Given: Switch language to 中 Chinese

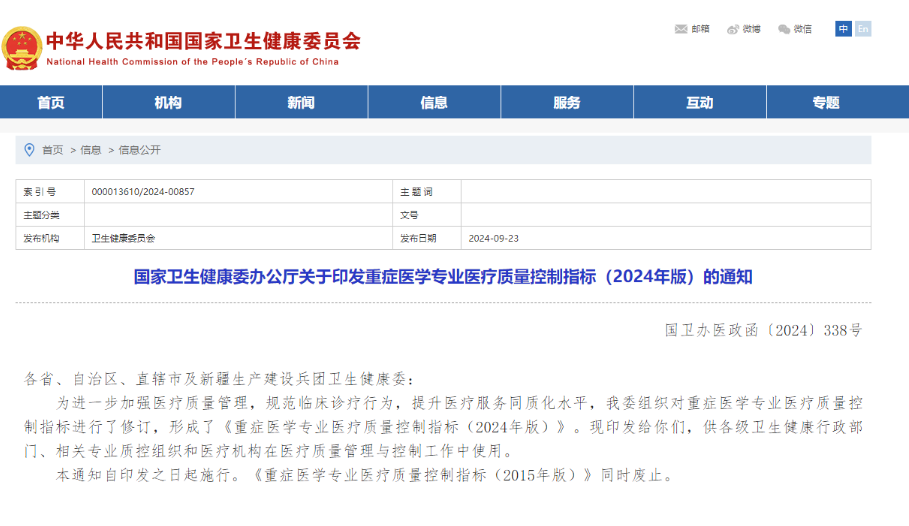Looking at the screenshot, I should click(843, 28).
